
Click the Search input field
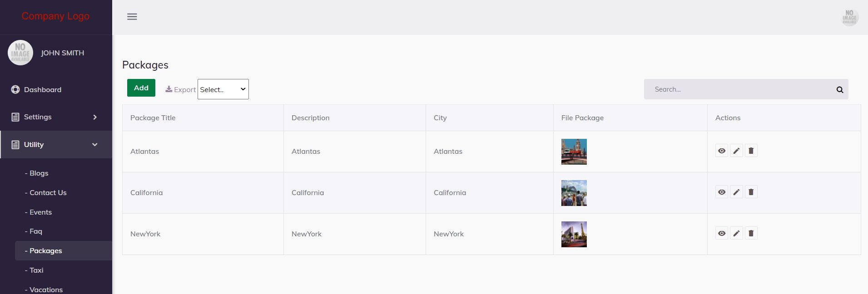click(x=738, y=89)
